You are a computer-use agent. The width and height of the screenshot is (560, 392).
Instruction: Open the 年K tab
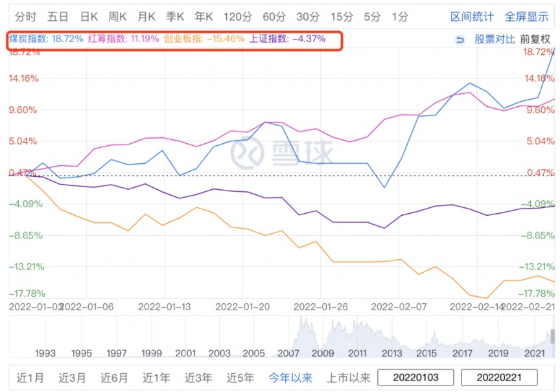(x=204, y=17)
